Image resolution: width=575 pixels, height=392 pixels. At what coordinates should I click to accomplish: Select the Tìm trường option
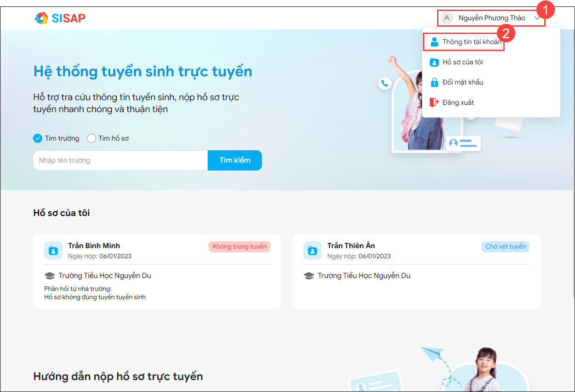[x=56, y=138]
